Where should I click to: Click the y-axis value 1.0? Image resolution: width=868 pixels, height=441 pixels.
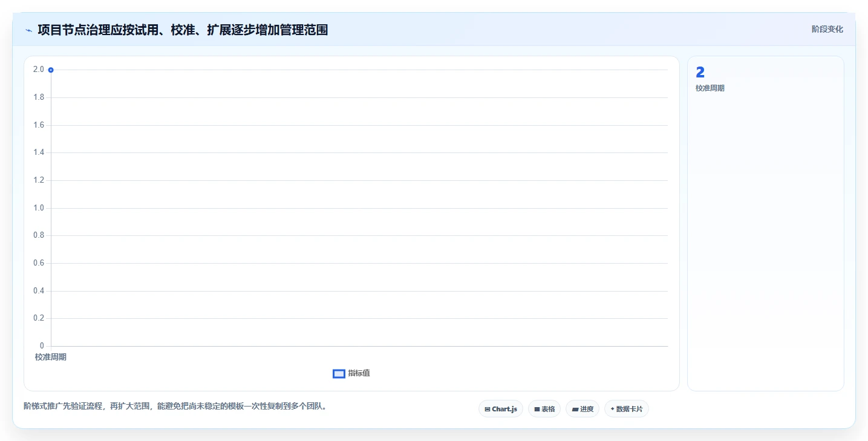point(39,208)
